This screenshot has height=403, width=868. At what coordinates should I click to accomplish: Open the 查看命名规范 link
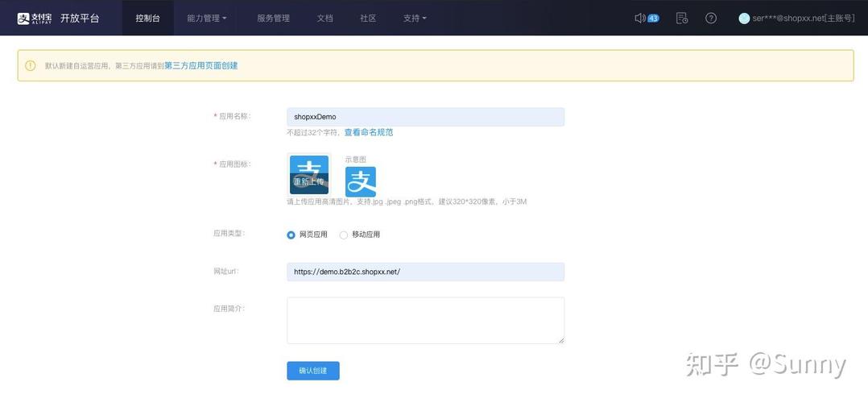tap(369, 132)
